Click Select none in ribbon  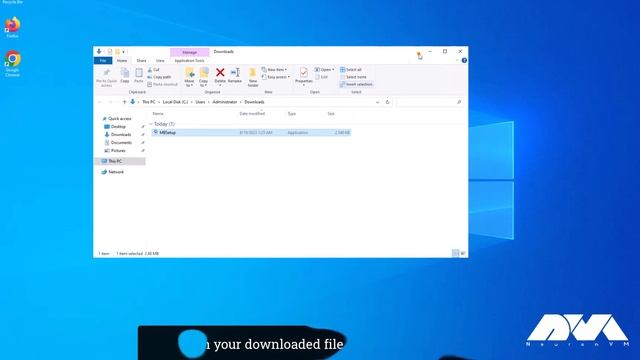(x=353, y=77)
